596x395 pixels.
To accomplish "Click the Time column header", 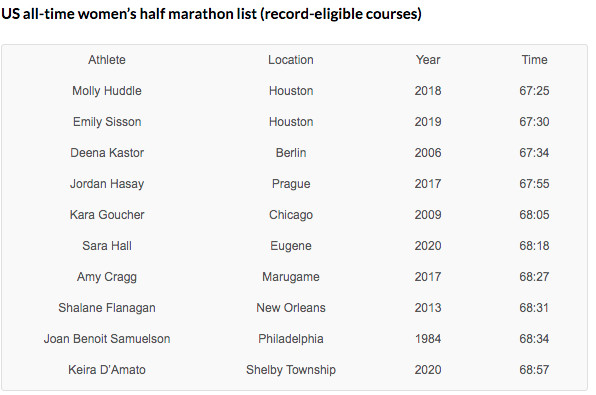I will (534, 60).
